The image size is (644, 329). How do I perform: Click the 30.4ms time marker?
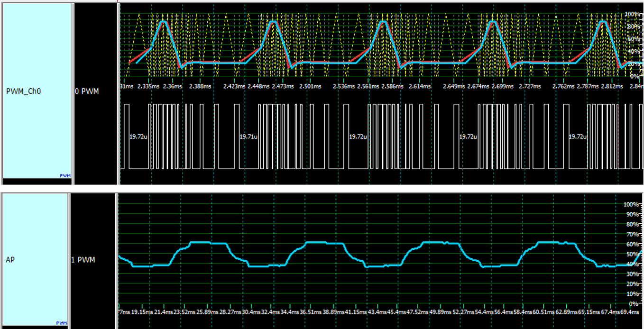[251, 312]
